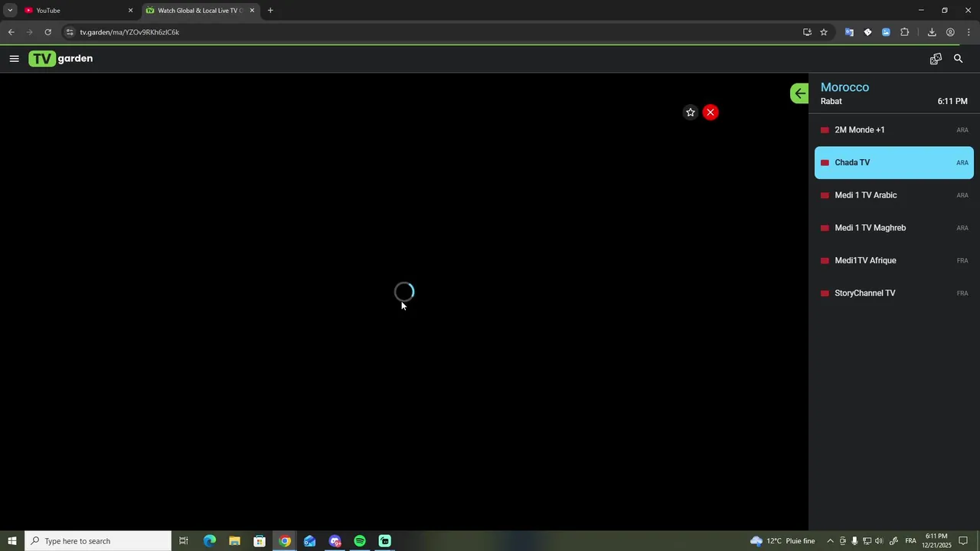This screenshot has height=551, width=980.
Task: Go back with the green arrow button
Action: [800, 93]
